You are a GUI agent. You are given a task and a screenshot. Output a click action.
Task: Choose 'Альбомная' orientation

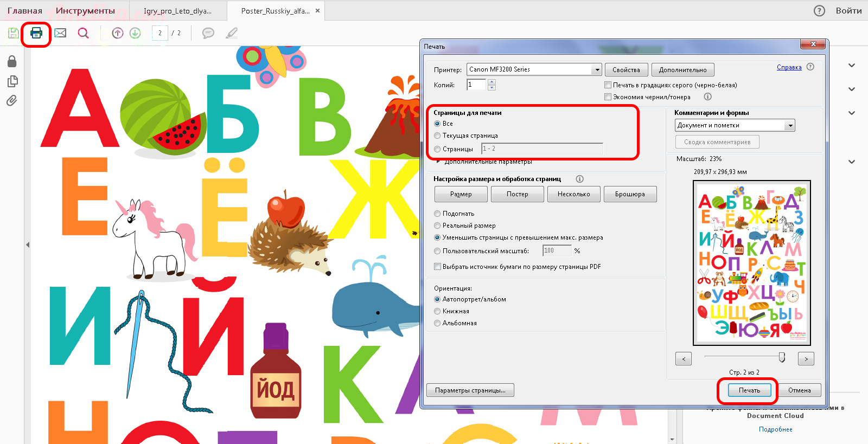pyautogui.click(x=438, y=323)
